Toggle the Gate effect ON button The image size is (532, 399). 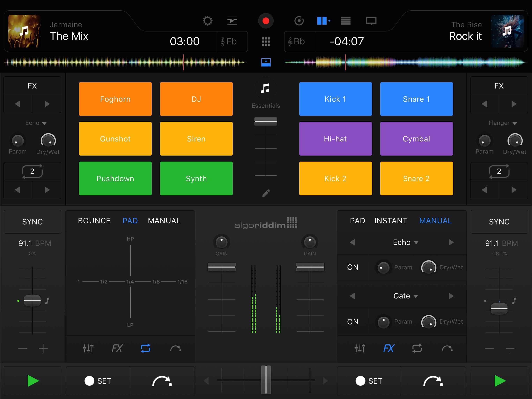[x=353, y=322]
